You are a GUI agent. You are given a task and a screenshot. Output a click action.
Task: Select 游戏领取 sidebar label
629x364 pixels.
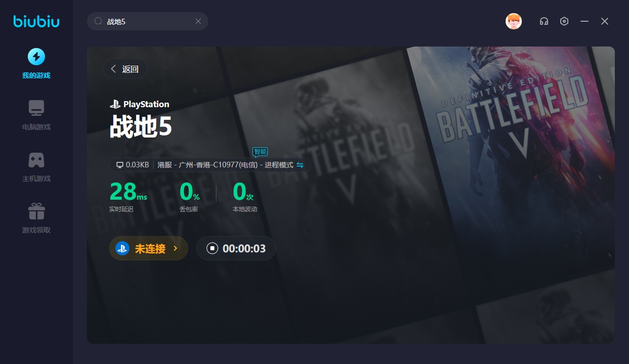tap(36, 231)
